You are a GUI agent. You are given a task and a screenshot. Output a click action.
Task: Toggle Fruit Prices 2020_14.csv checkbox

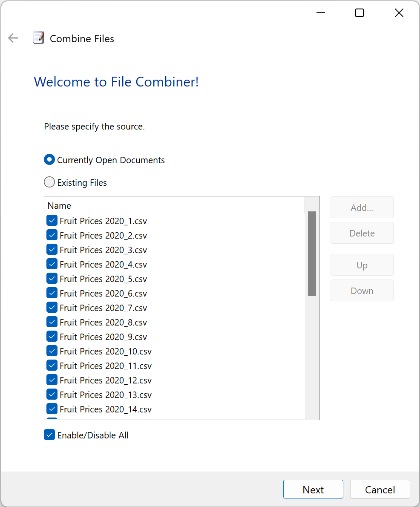click(x=52, y=409)
